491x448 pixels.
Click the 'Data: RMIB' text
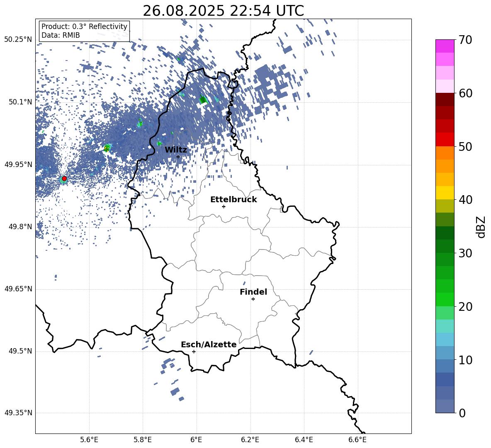click(61, 35)
